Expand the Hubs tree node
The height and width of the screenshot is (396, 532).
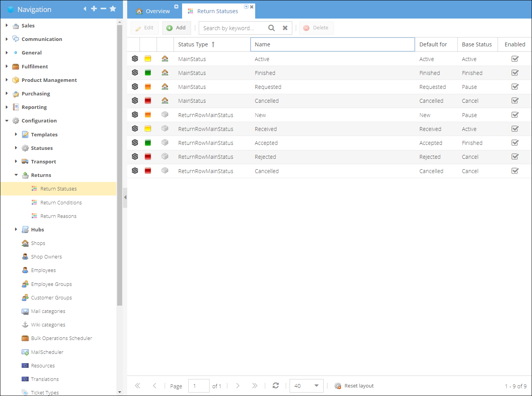[x=16, y=229]
